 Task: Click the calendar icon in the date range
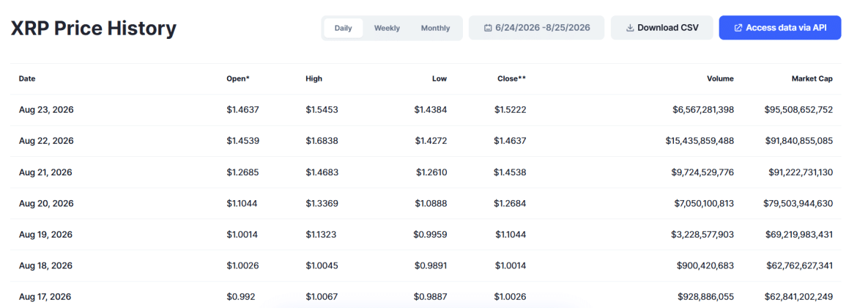pyautogui.click(x=488, y=28)
